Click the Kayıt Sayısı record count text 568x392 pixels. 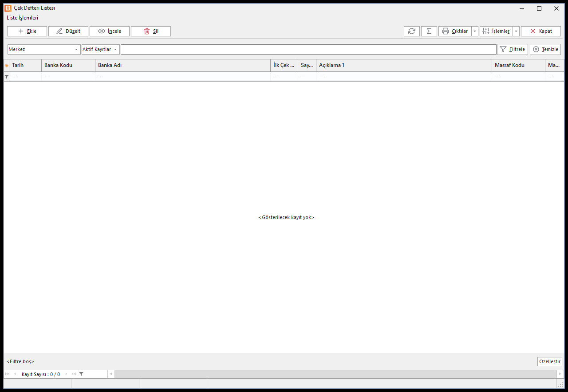tap(41, 374)
